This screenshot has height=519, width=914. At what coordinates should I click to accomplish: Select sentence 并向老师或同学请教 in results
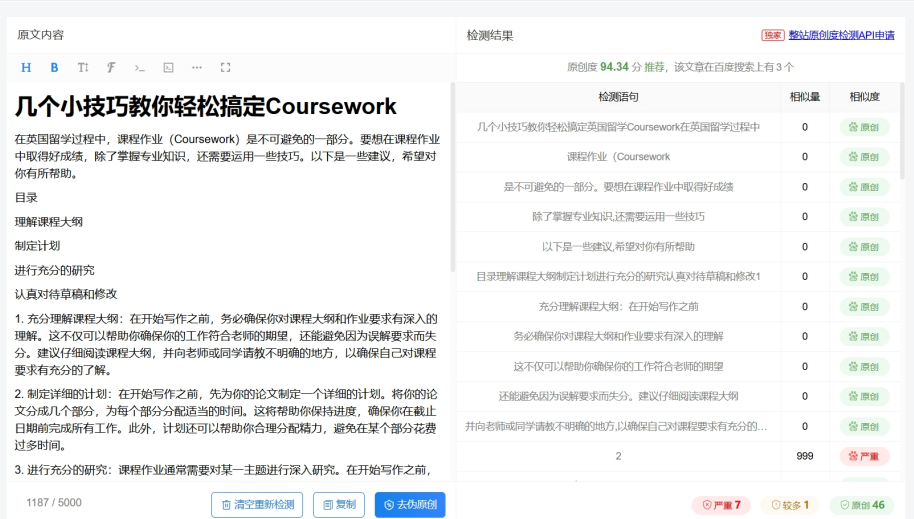(616, 426)
